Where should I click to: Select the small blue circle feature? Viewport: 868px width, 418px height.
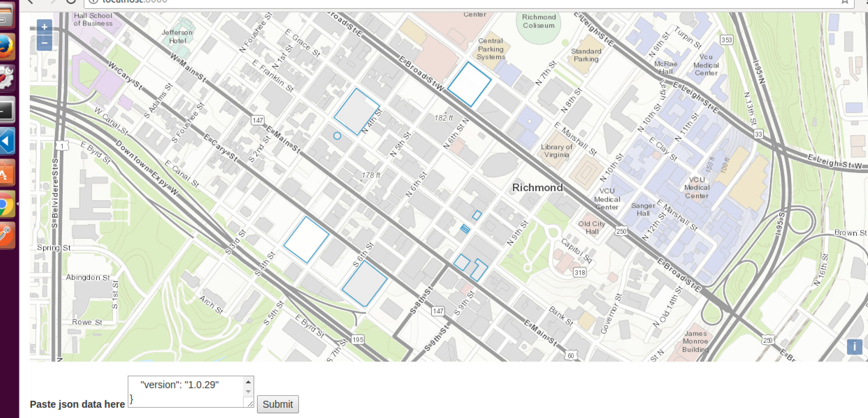click(x=337, y=136)
